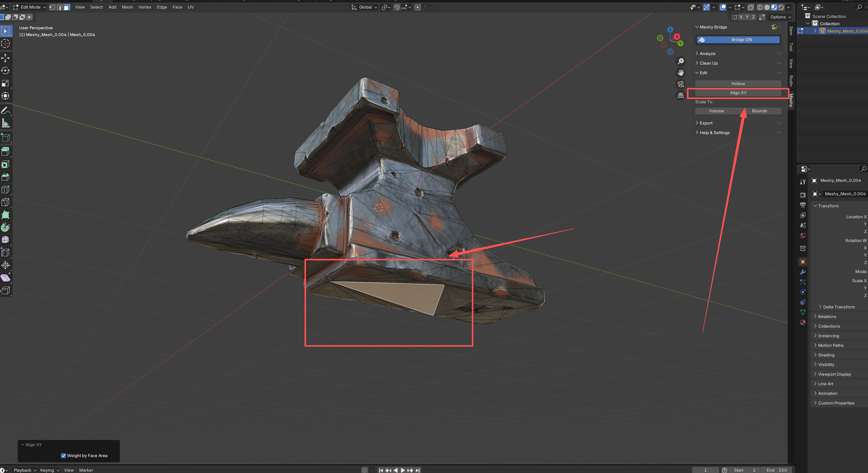Image resolution: width=868 pixels, height=473 pixels.
Task: Select the Move tool in toolbar
Action: pyautogui.click(x=5, y=58)
